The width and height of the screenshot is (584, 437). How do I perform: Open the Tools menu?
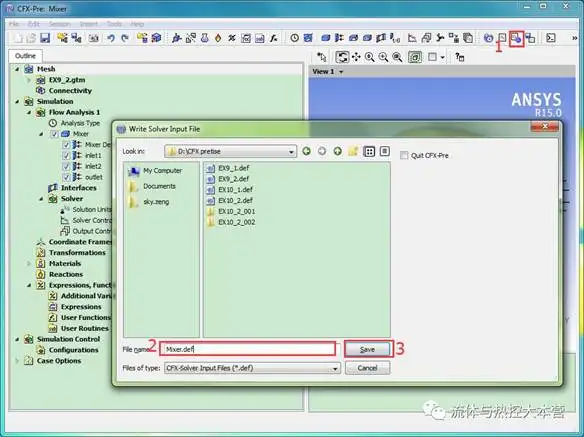(x=114, y=24)
